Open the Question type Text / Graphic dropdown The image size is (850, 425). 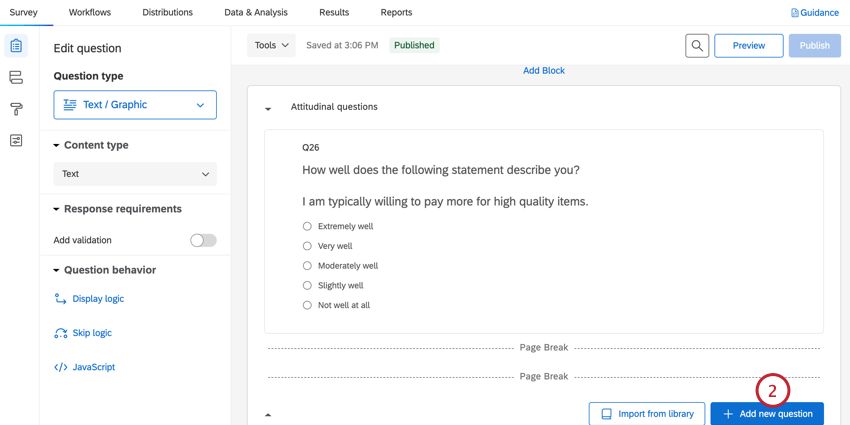tap(135, 105)
